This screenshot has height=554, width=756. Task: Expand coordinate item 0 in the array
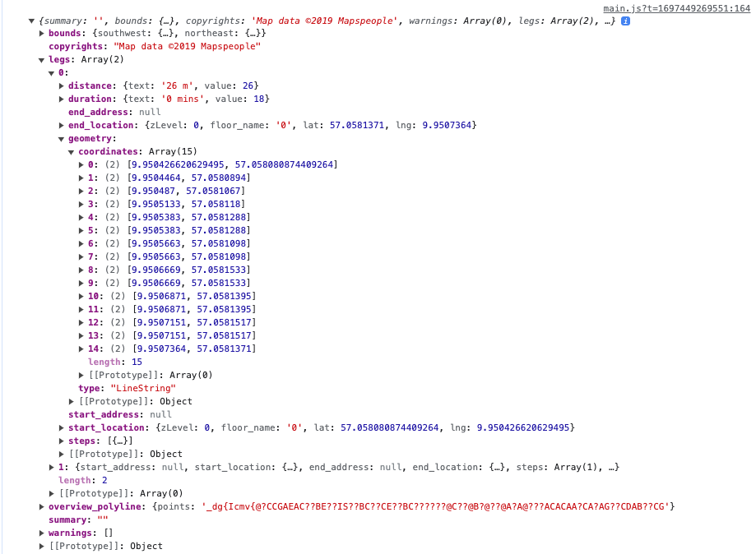[81, 165]
